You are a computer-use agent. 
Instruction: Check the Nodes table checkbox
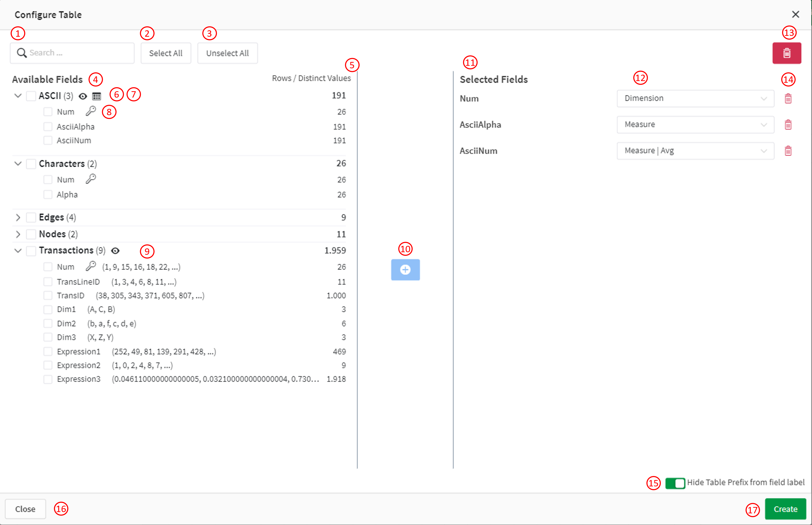(31, 234)
